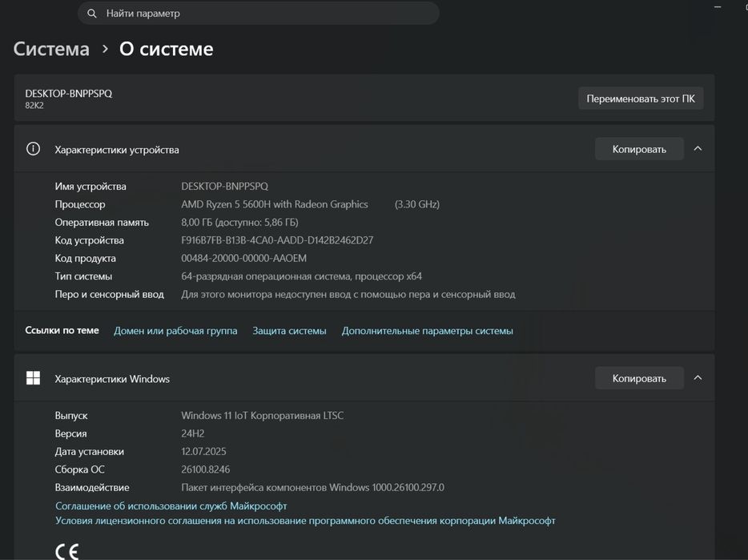Click the О системе breadcrumb title

tap(167, 49)
